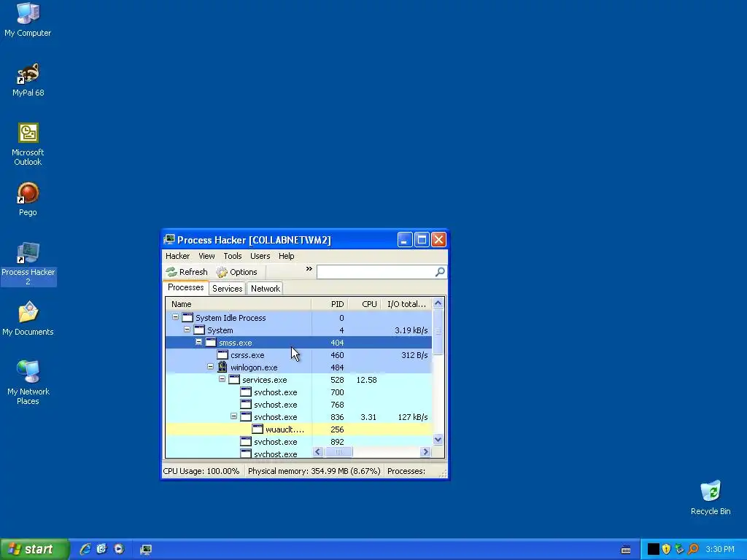
Task: Click the csrss.exe process icon
Action: [222, 355]
